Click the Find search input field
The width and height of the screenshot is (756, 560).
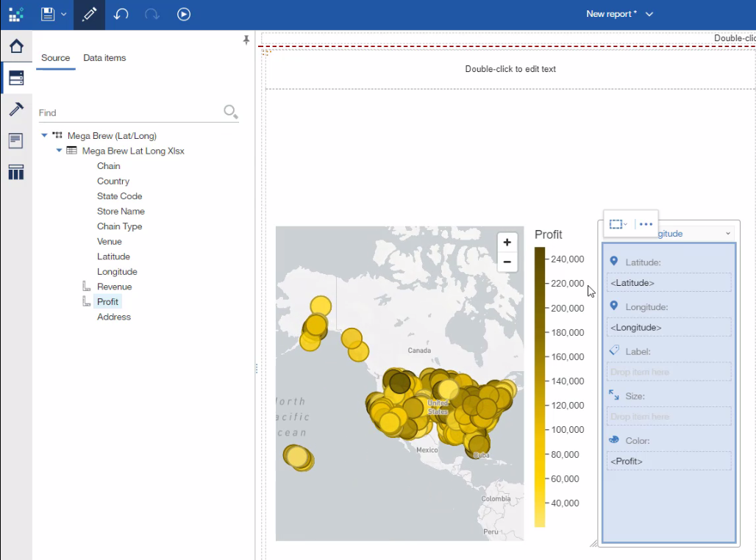click(x=129, y=112)
